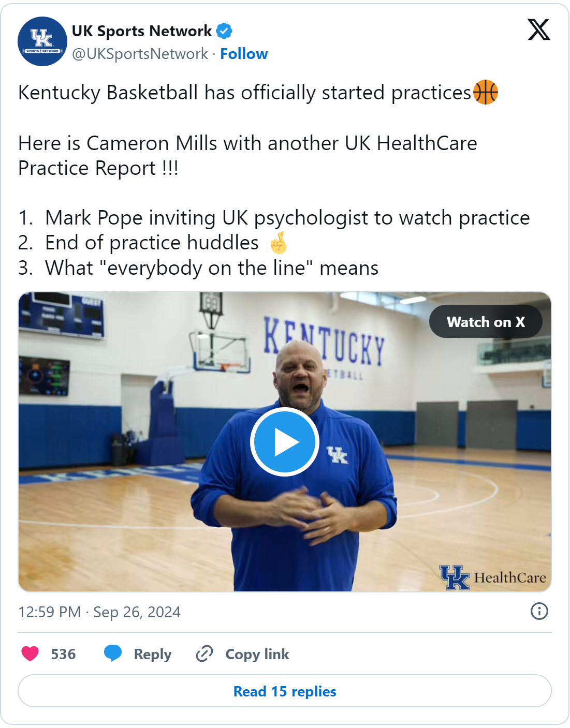
Task: Click the Read 15 replies button
Action: point(285,691)
